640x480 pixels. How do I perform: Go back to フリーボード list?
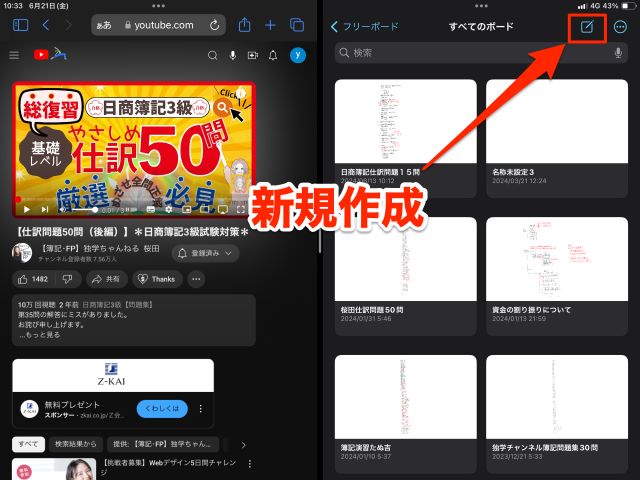364,27
